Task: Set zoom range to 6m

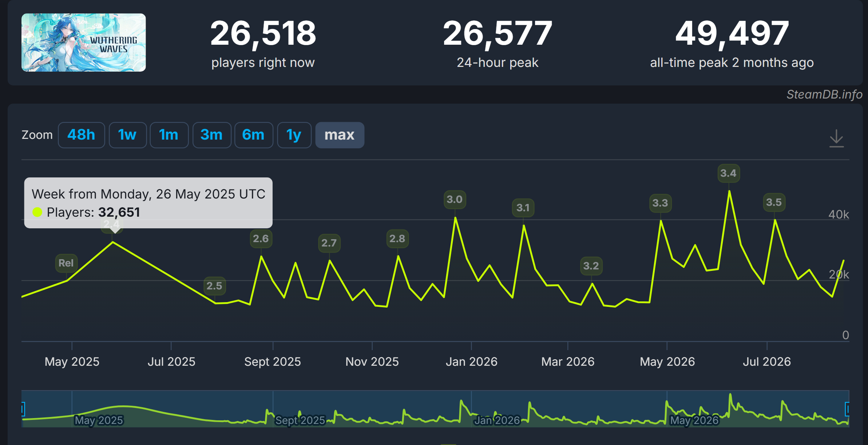Action: [x=253, y=135]
